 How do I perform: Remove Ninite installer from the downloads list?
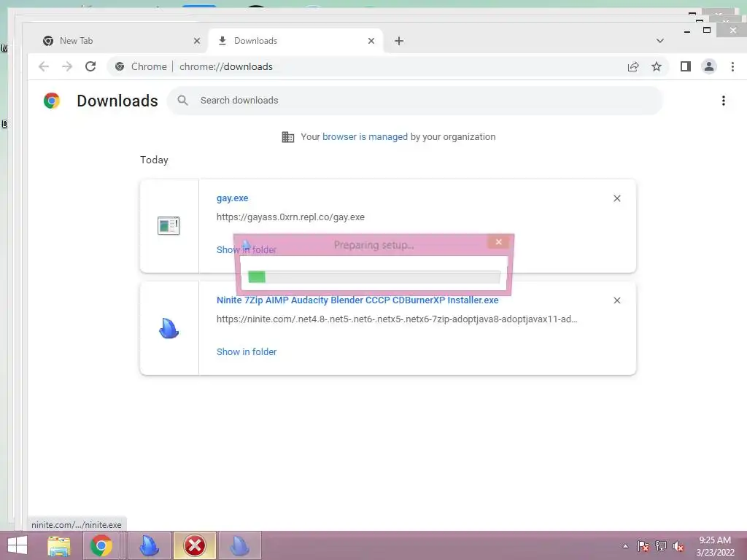coord(617,300)
